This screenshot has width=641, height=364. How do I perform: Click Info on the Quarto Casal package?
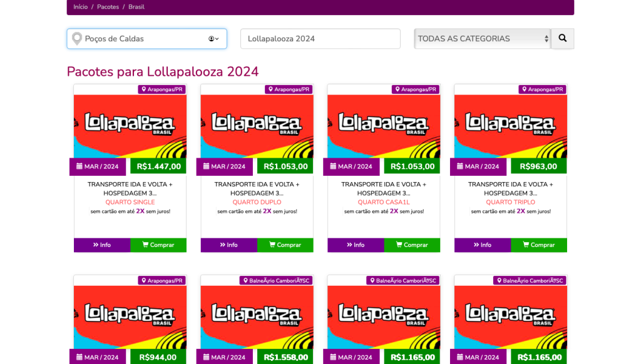[356, 245]
